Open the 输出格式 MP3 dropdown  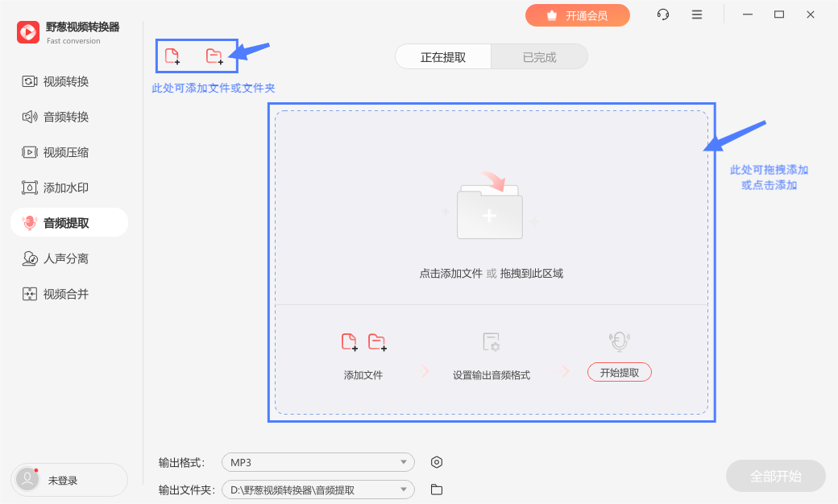tap(318, 462)
